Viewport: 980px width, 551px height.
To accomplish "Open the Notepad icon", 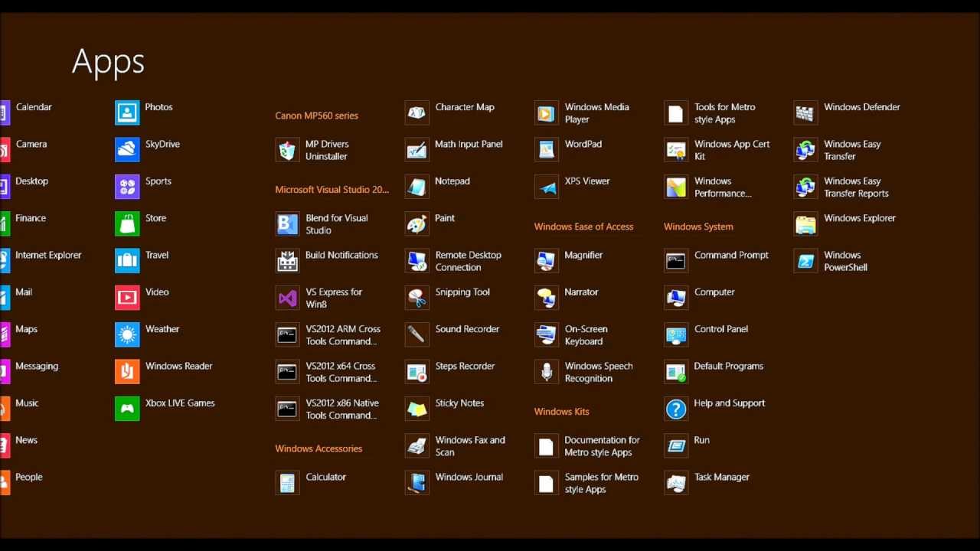I will [417, 187].
